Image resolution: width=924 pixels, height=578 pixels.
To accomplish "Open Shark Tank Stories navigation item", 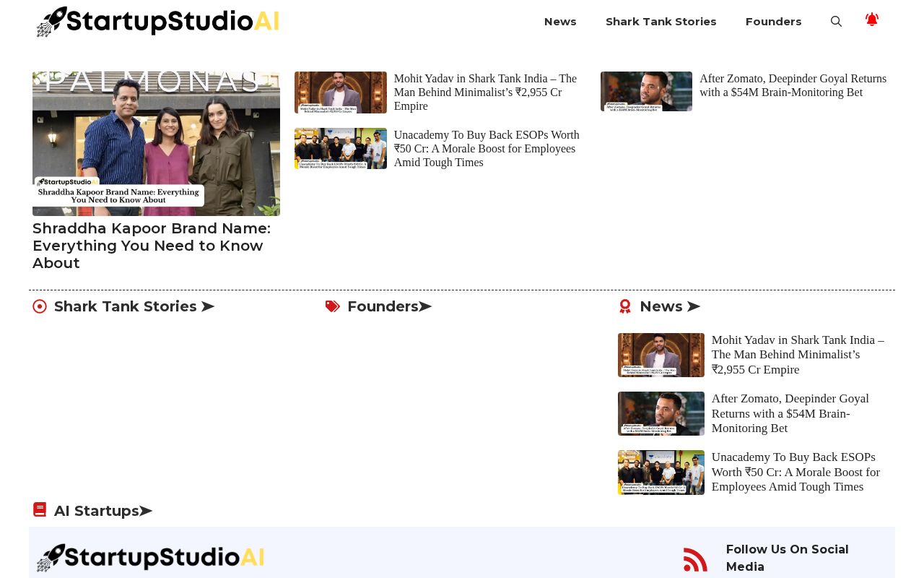I will [x=661, y=22].
